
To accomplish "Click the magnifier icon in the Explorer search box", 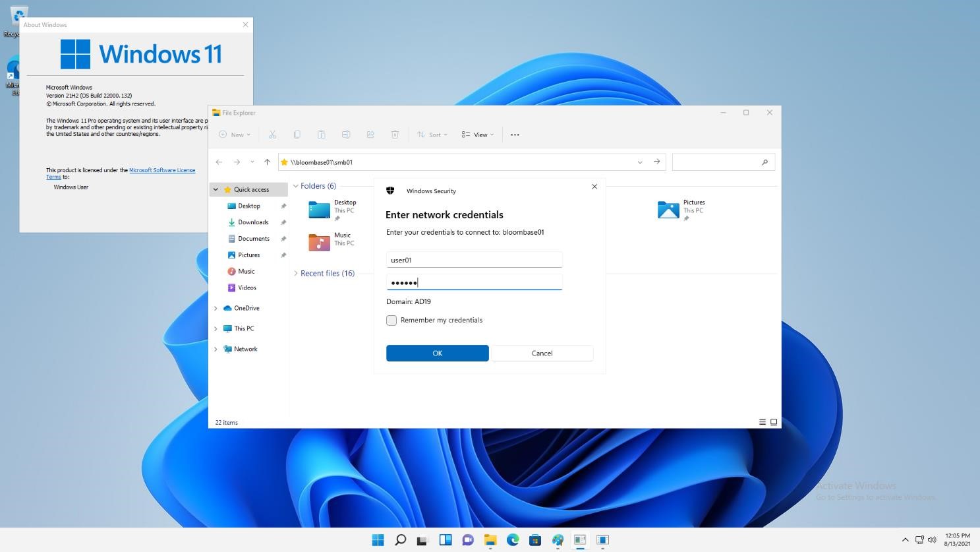I will pos(764,162).
